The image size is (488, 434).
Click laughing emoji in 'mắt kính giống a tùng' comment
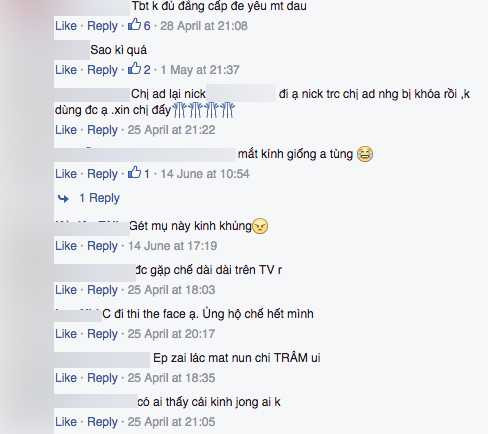coord(365,154)
